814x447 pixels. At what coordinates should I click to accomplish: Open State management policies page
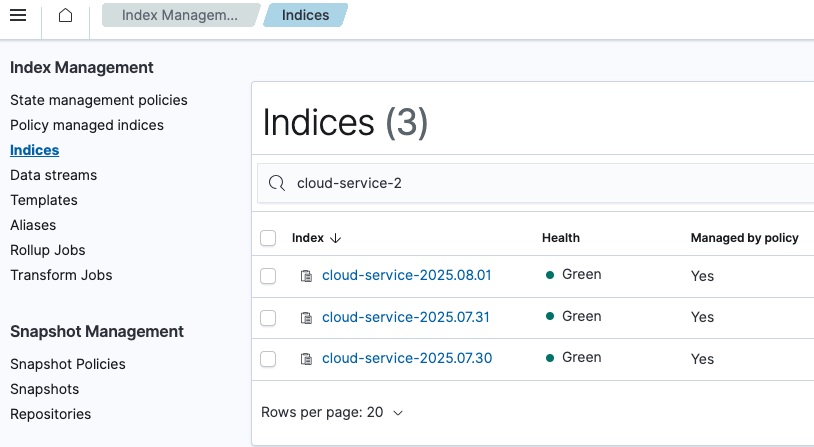pyautogui.click(x=98, y=100)
